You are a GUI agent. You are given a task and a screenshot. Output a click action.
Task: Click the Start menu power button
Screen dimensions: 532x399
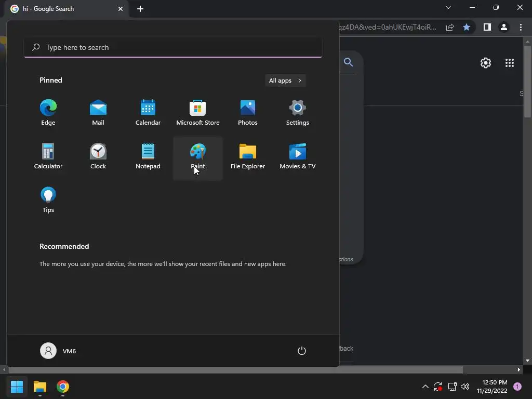click(x=302, y=351)
